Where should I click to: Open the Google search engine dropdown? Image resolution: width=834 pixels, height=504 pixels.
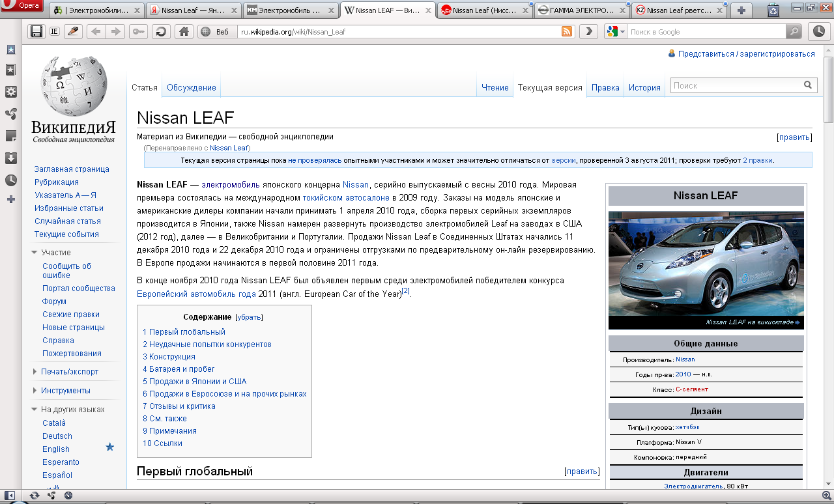pos(615,31)
